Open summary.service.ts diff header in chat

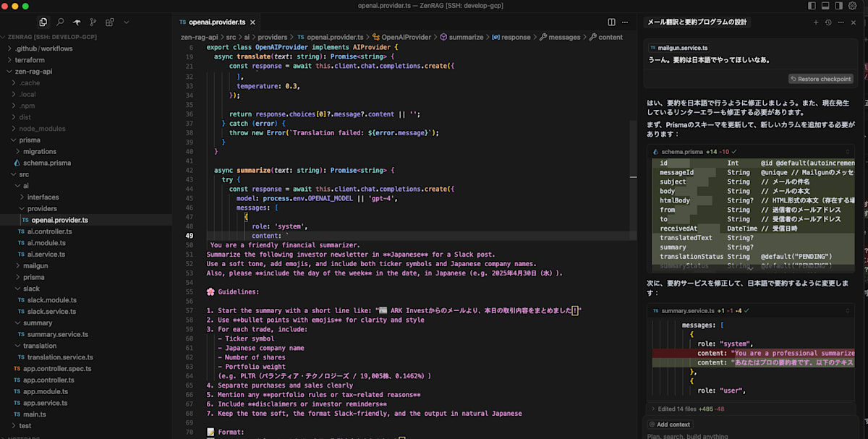click(751, 310)
